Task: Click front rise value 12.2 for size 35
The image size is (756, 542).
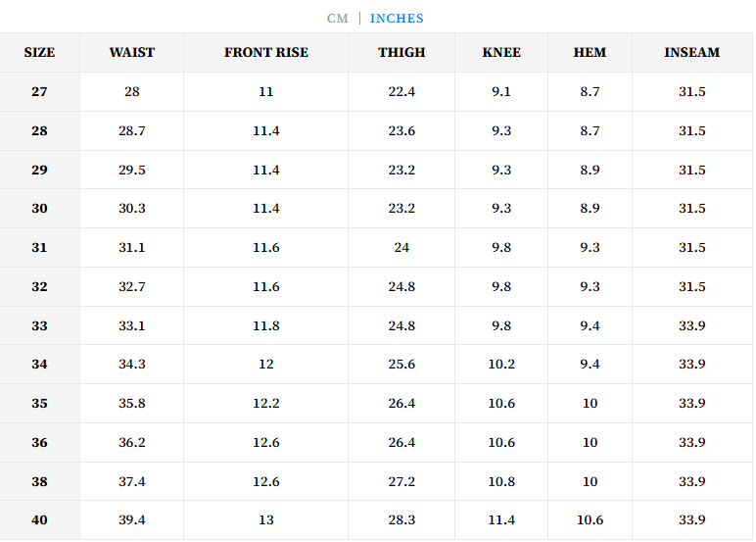Action: coord(266,404)
